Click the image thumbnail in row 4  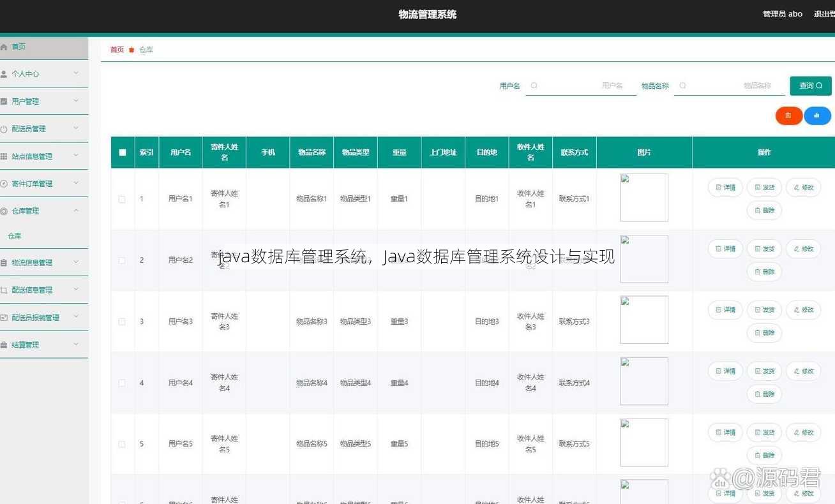point(644,382)
